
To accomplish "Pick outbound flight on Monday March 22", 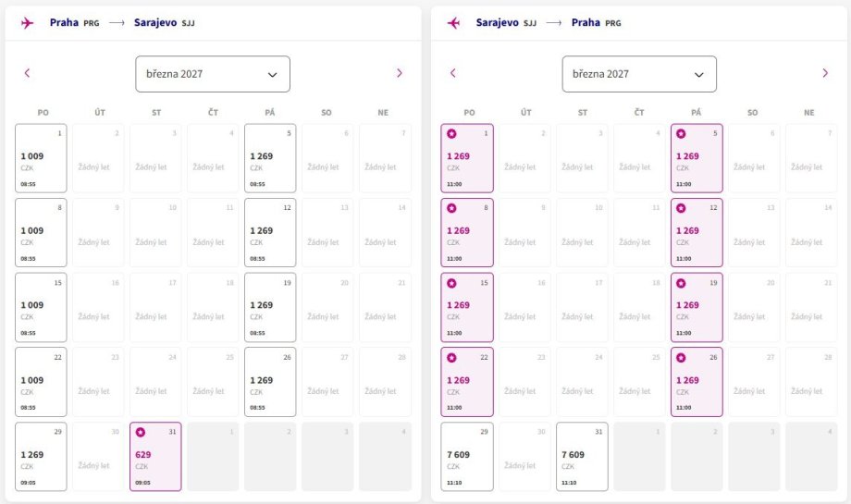I will tap(42, 382).
